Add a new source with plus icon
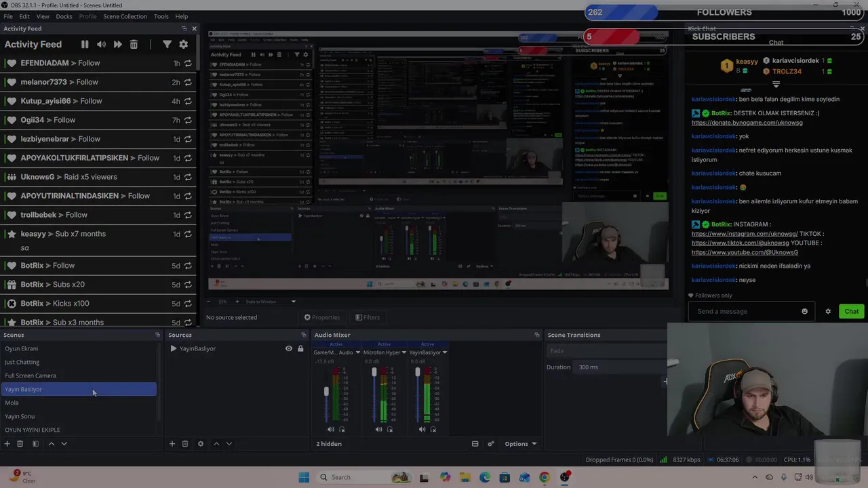This screenshot has height=488, width=868. point(172,444)
